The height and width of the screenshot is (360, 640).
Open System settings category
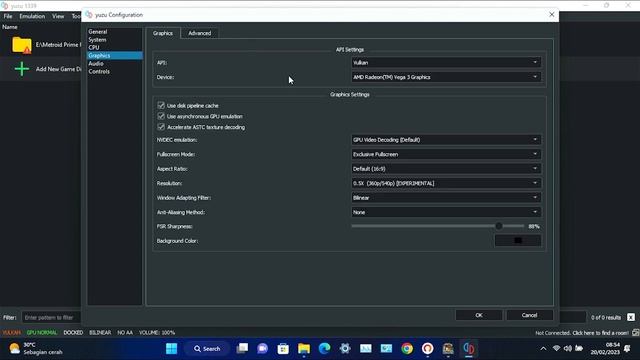(98, 40)
